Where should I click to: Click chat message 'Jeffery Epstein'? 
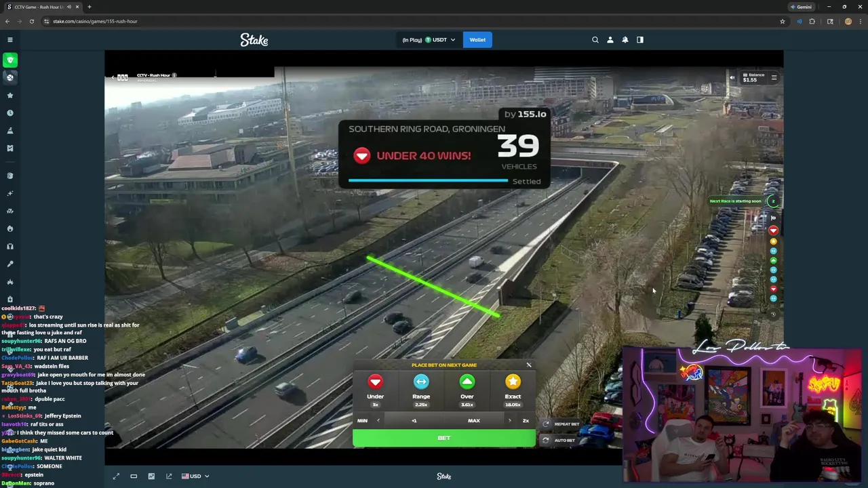coord(62,416)
